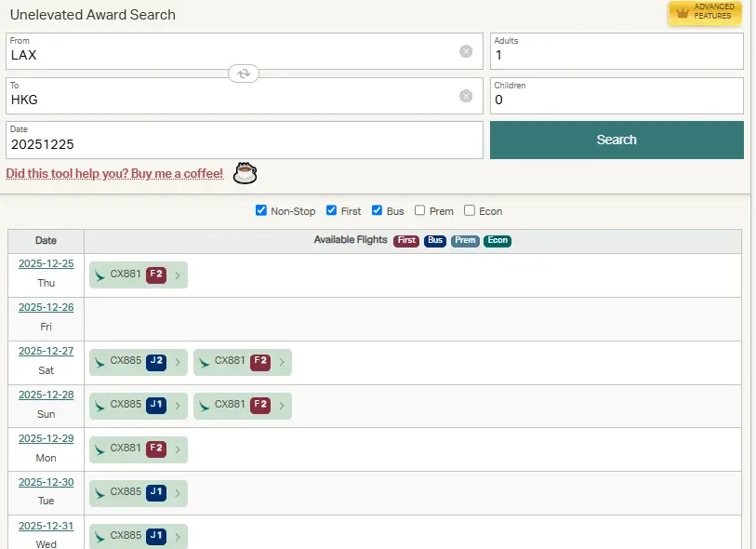Click the Date column header

46,241
